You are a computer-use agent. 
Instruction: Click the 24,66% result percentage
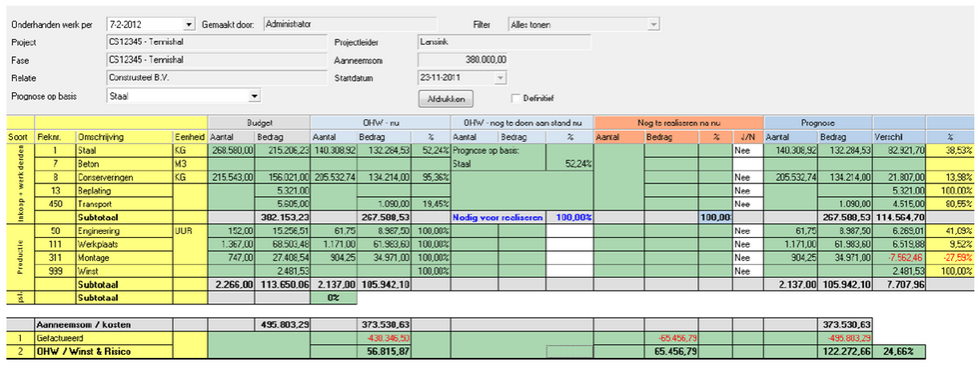coord(899,352)
